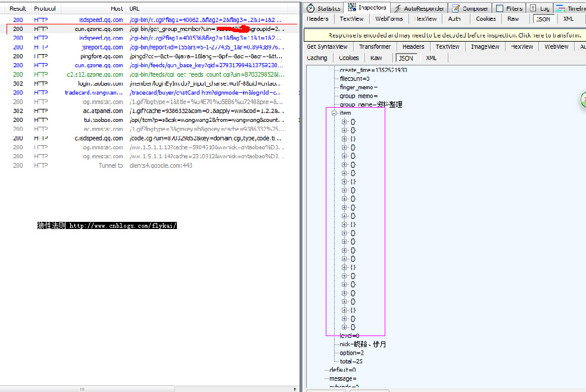Select the Tunnel to clients4.google.com:443 session
The height and width of the screenshot is (392, 586).
click(x=149, y=165)
